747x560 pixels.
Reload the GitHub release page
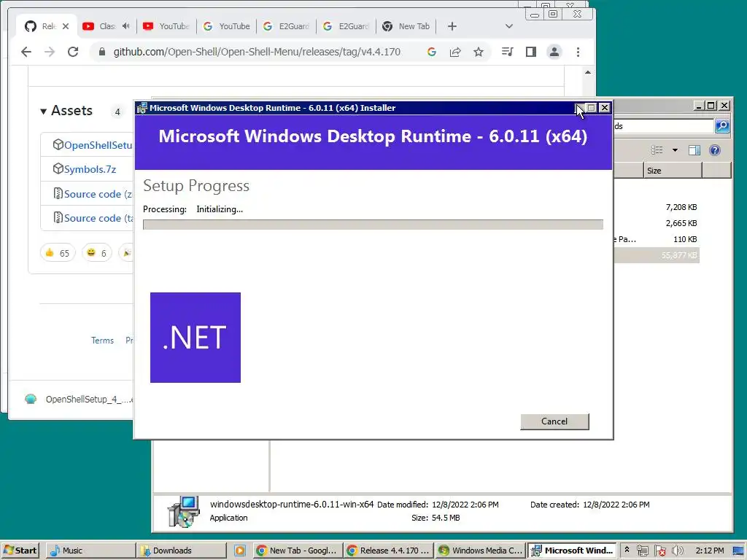pyautogui.click(x=73, y=52)
